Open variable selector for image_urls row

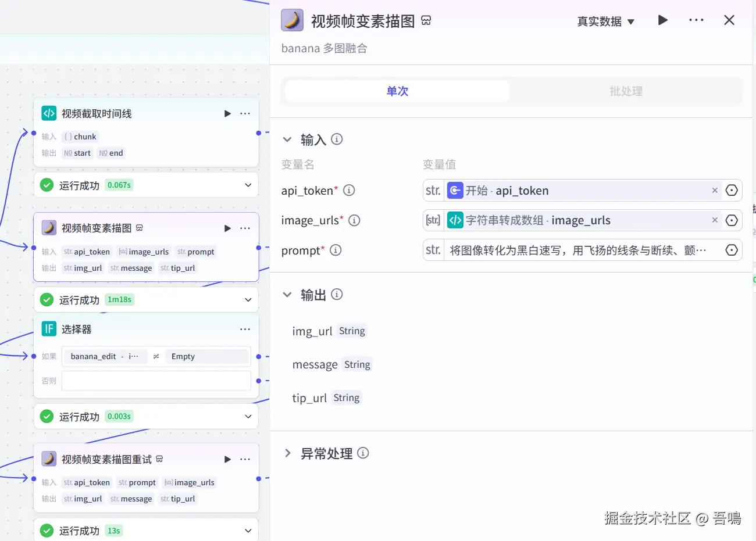[732, 220]
